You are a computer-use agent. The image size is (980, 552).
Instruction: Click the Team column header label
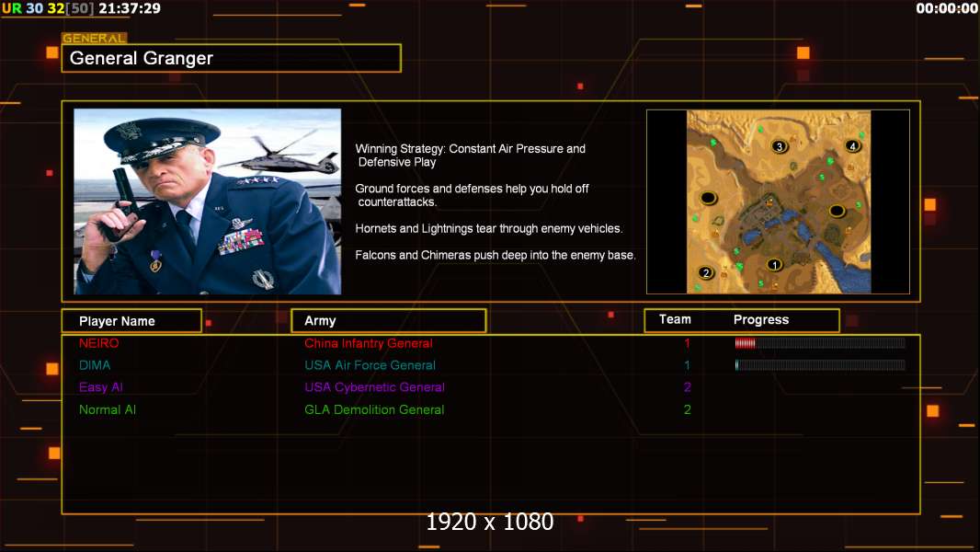675,319
